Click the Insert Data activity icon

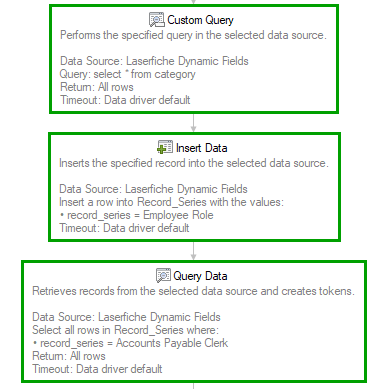pos(165,147)
